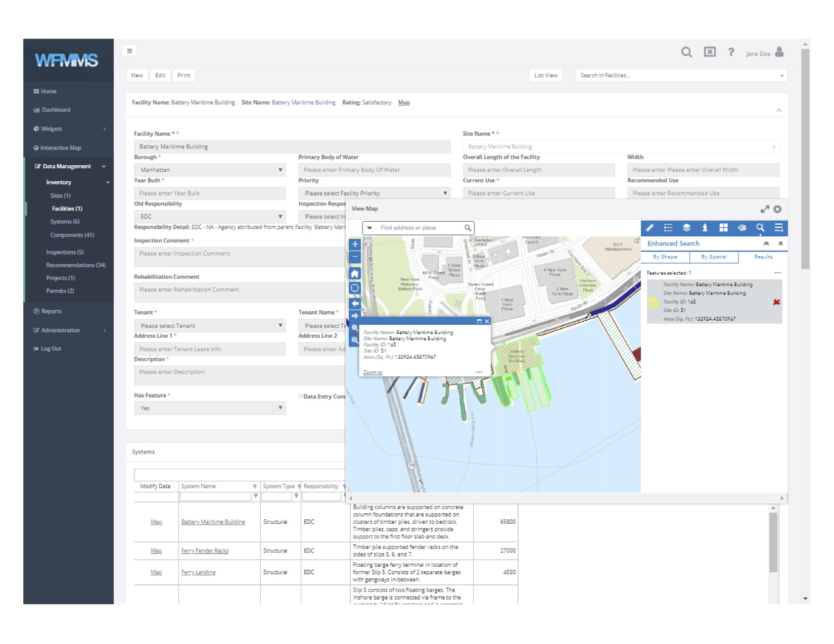Expand the Widgets sidebar menu
This screenshot has width=834, height=644.
[x=105, y=129]
